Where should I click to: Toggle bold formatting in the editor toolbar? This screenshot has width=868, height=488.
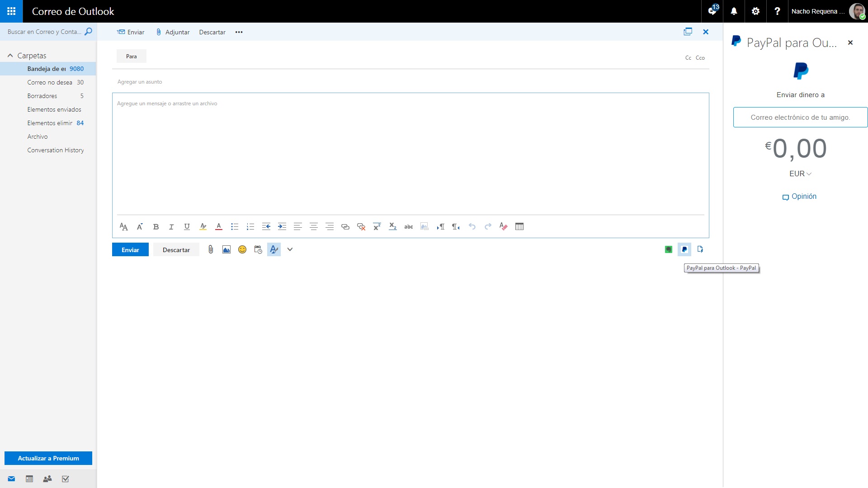(x=156, y=227)
